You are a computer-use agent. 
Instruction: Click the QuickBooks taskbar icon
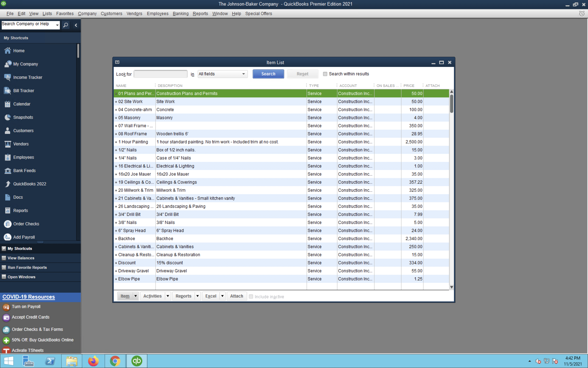pos(136,361)
